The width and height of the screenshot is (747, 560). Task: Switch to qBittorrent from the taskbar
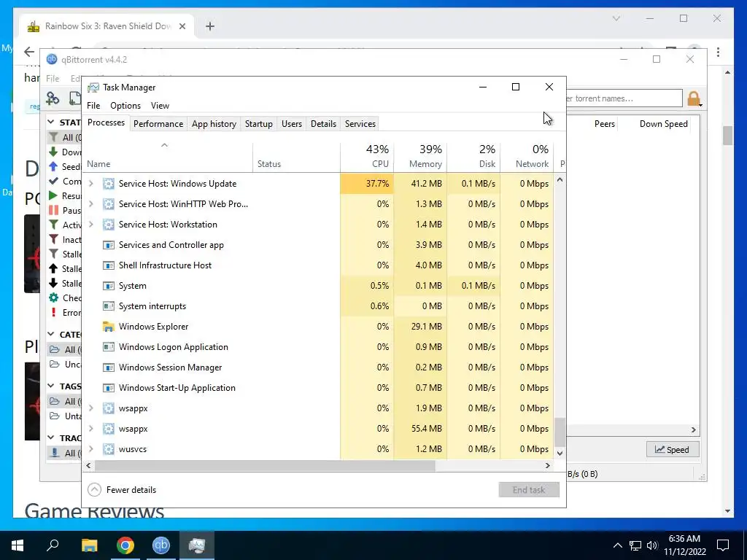(x=161, y=545)
